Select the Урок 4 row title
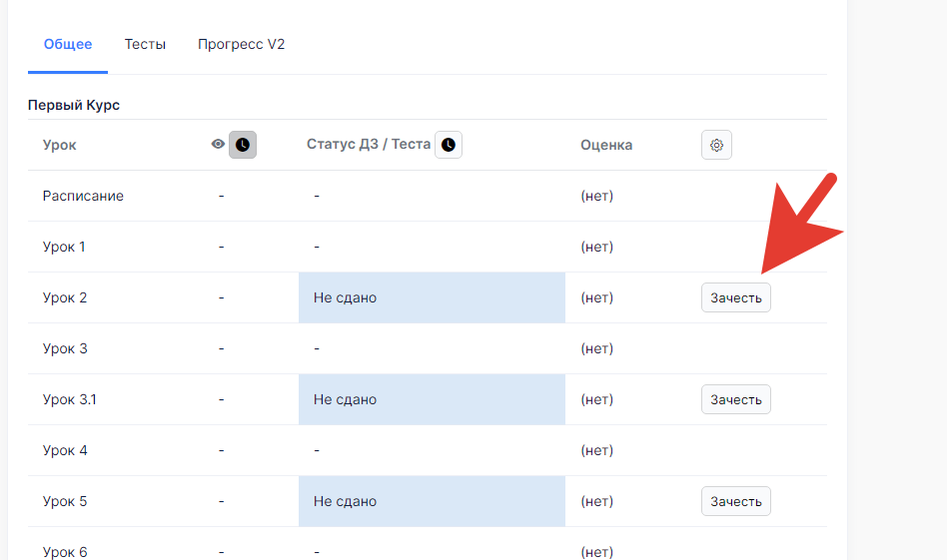Screen dimensions: 947x560 65,451
